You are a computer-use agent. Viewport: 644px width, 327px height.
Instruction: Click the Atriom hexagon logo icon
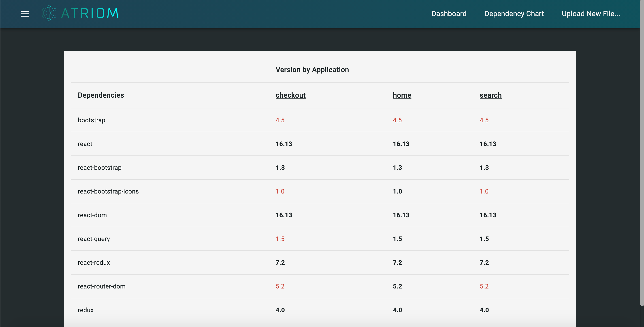(x=49, y=13)
